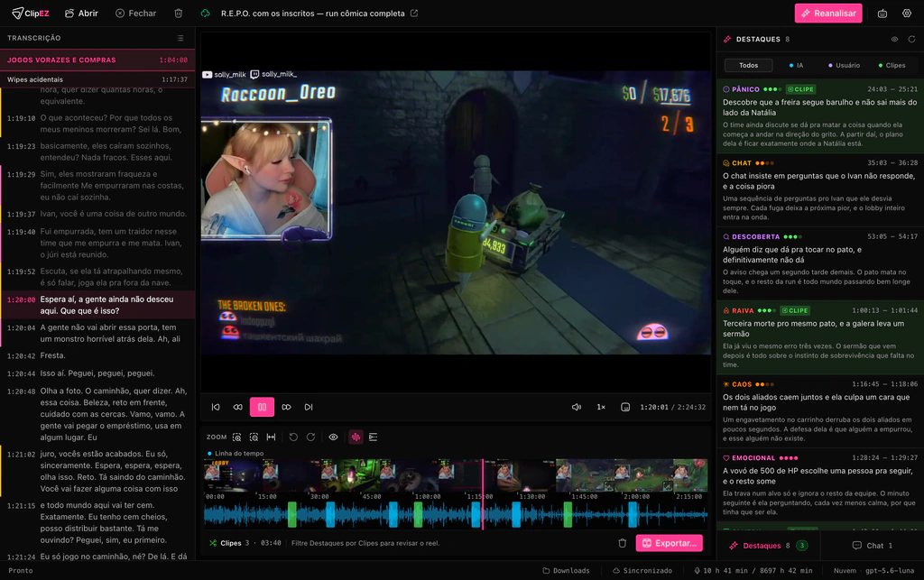Expand the Wipes acidentais chapter
The image size is (924, 580).
tap(97, 79)
